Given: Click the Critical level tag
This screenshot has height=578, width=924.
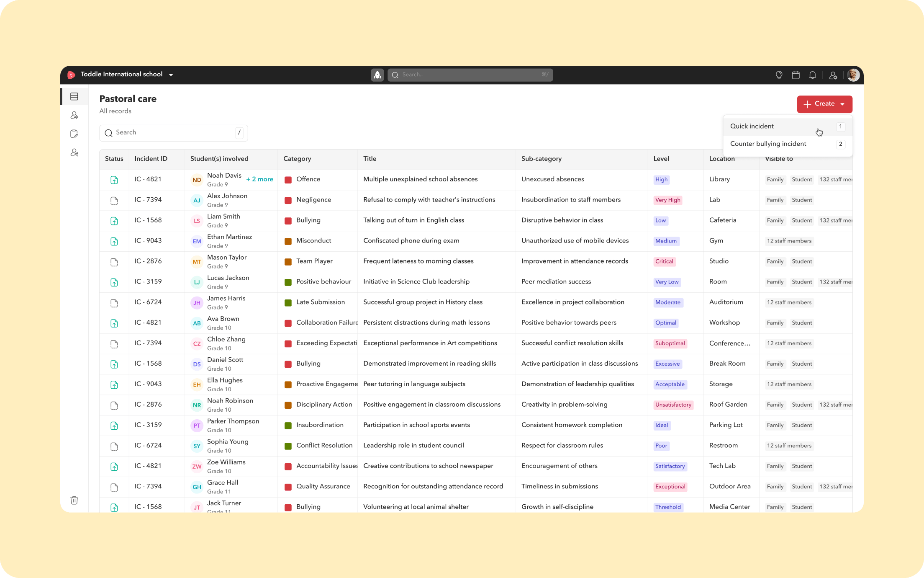Looking at the screenshot, I should tap(664, 262).
